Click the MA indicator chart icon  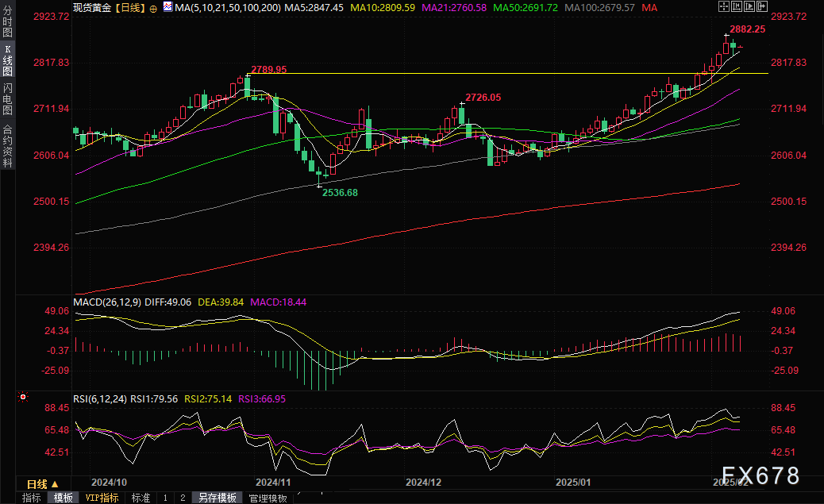(x=167, y=7)
